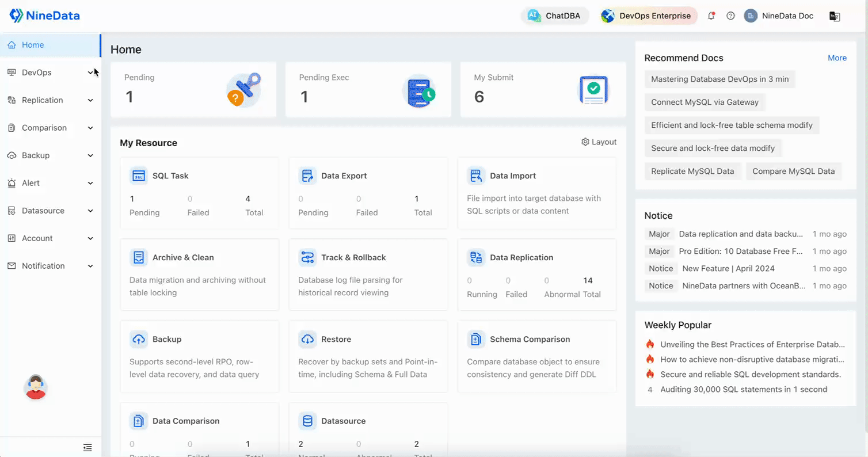Image resolution: width=868 pixels, height=457 pixels.
Task: Collapse the sidebar with the fold icon
Action: tap(87, 447)
